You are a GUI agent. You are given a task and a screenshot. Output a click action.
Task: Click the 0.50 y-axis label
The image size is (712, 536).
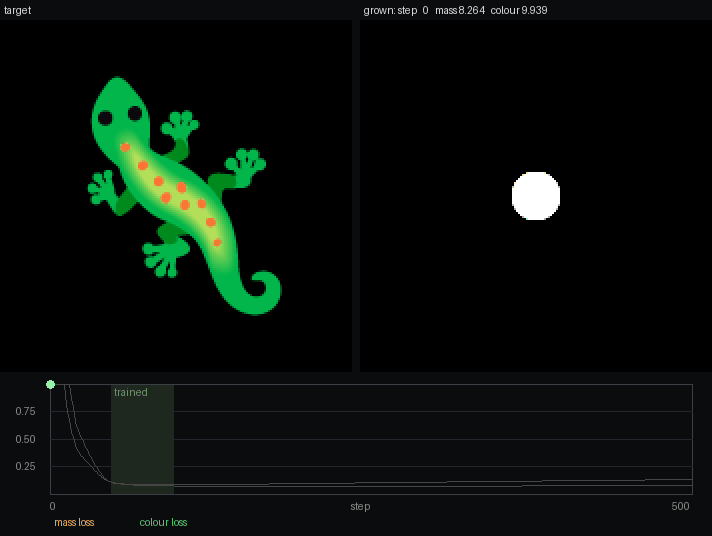pos(25,439)
